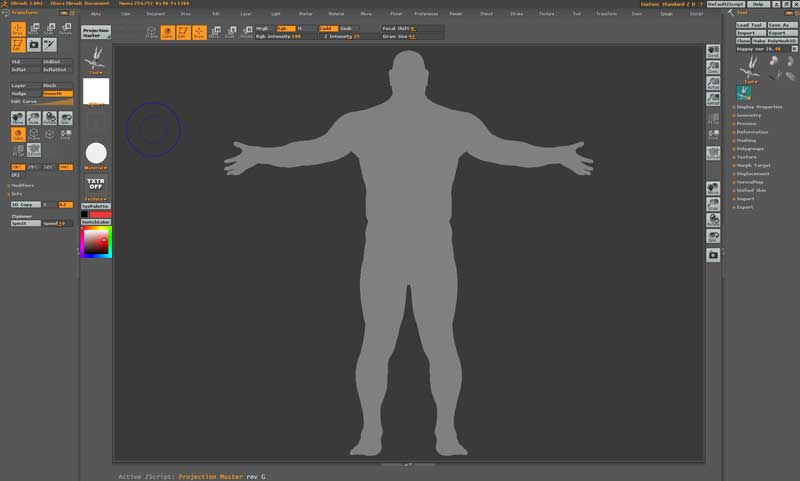Open the Material sphere selector
Screen dimensions: 800x481
pos(96,154)
